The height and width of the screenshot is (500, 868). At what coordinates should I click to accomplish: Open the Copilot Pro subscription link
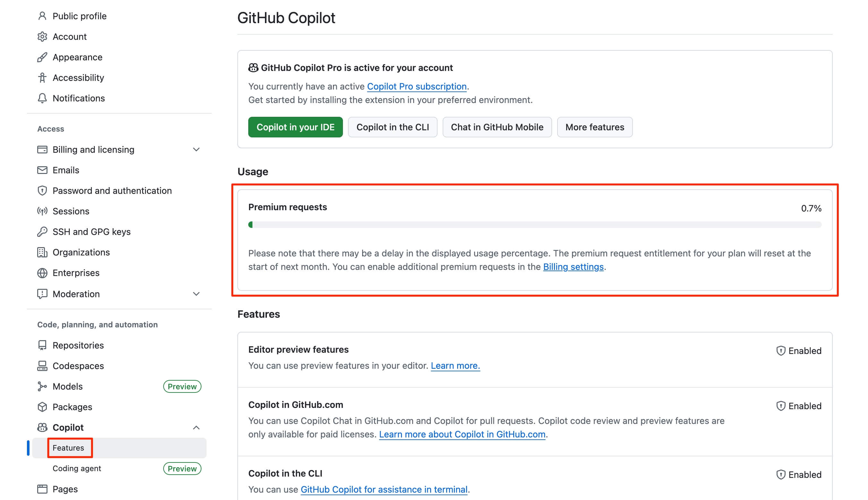417,87
